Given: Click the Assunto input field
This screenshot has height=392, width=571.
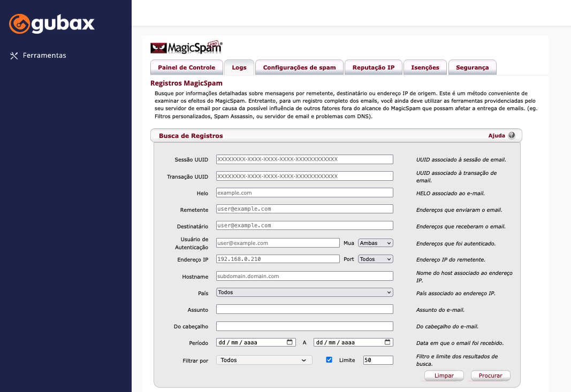Looking at the screenshot, I should point(304,309).
